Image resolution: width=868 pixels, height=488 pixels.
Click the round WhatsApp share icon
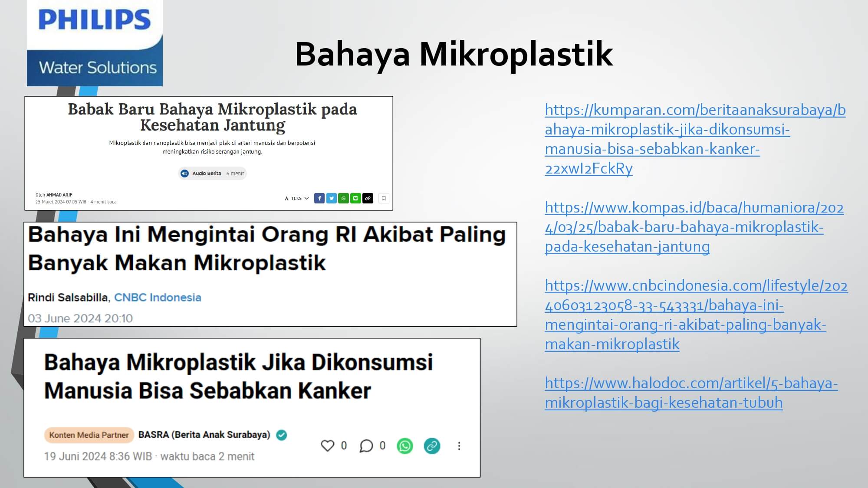(x=405, y=446)
